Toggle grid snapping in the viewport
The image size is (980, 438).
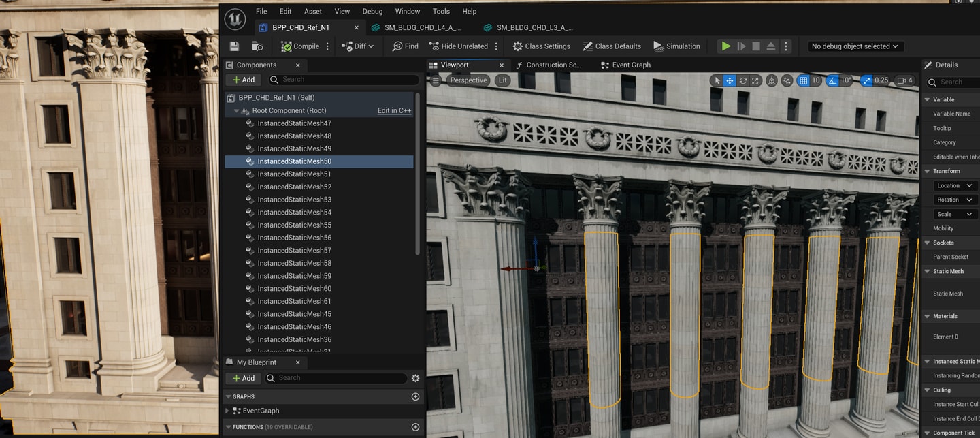(x=804, y=80)
